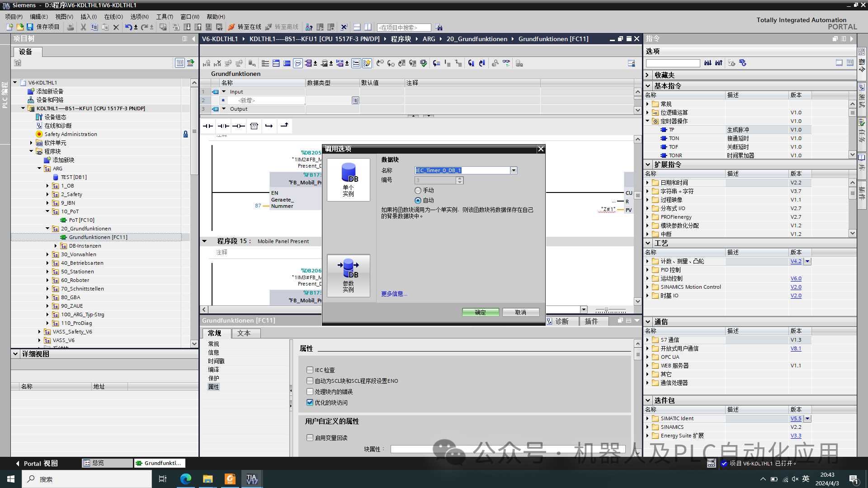Enable the IEC检查 checkbox

(x=310, y=370)
